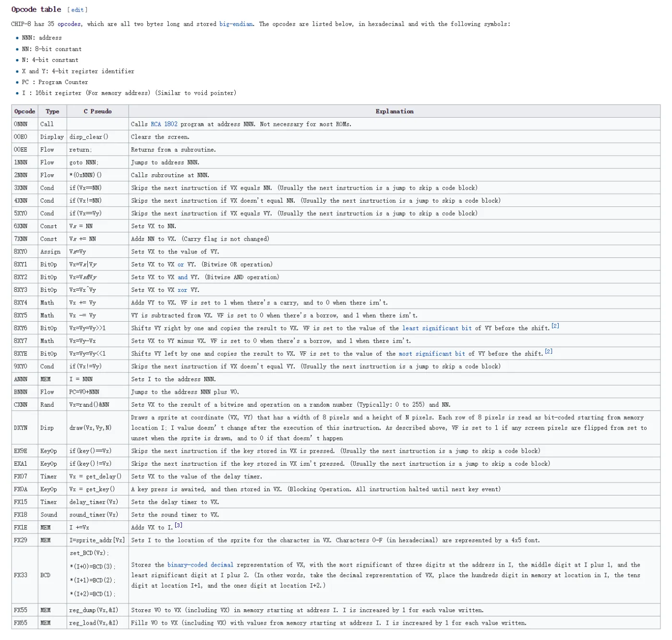
Task: Select the FX15 opcode cell
Action: [x=25, y=502]
